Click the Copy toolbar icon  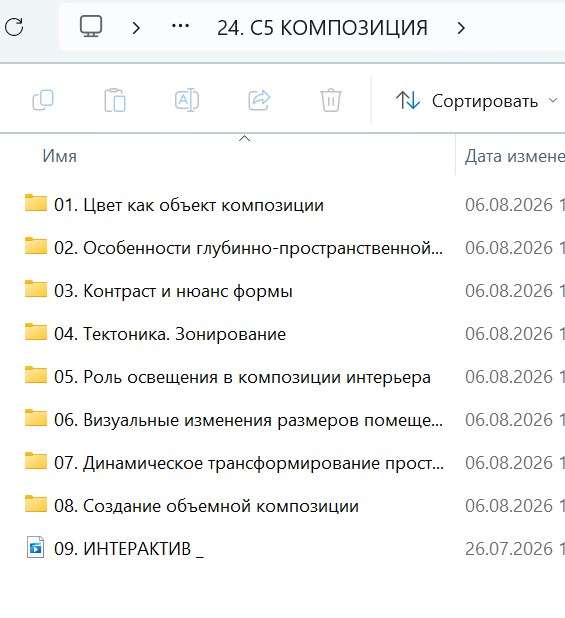(43, 100)
